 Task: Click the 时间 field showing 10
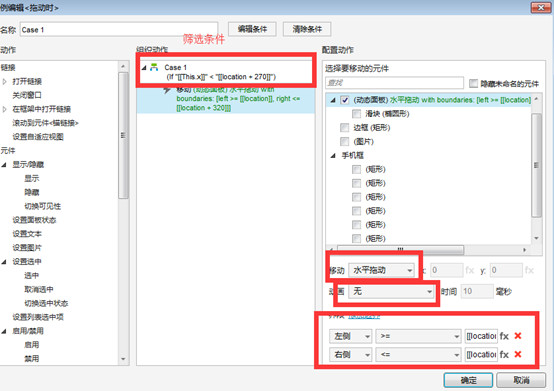coord(477,291)
